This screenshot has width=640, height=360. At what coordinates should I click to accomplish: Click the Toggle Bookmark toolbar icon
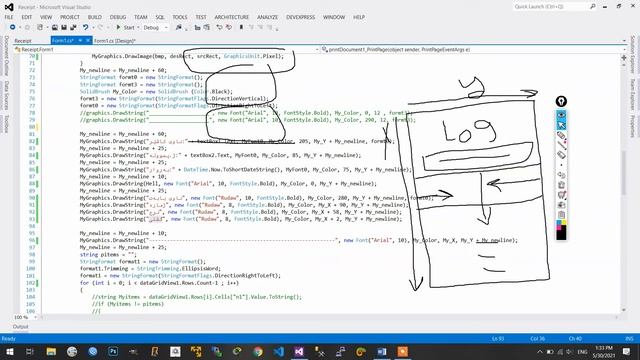[x=241, y=27]
